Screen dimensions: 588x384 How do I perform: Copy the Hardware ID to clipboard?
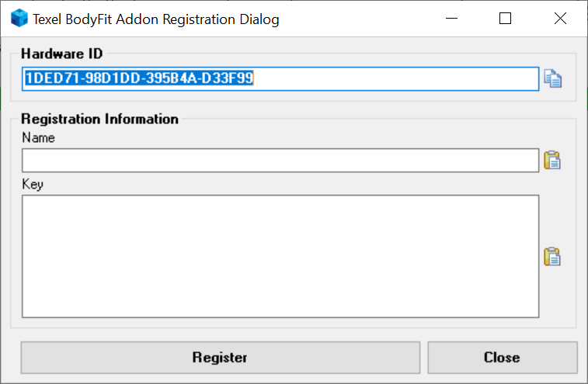click(x=552, y=78)
